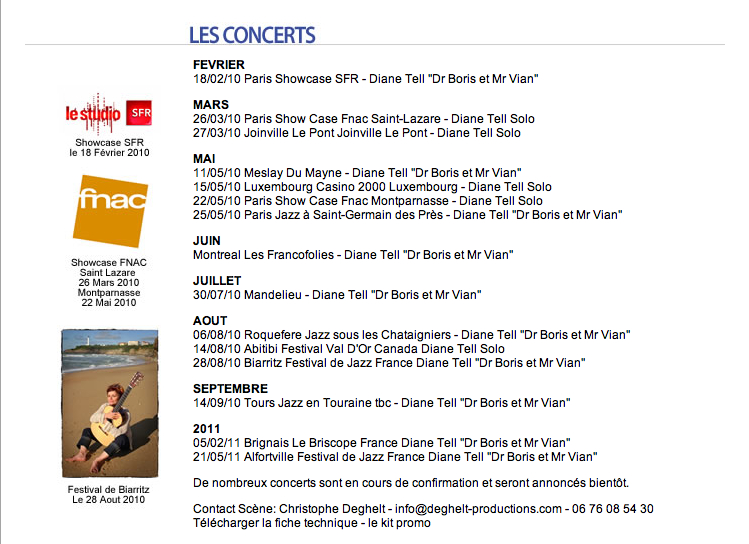
Task: Select the 26/03/10 Fnac Saint-Lazare concert line
Action: pyautogui.click(x=364, y=119)
